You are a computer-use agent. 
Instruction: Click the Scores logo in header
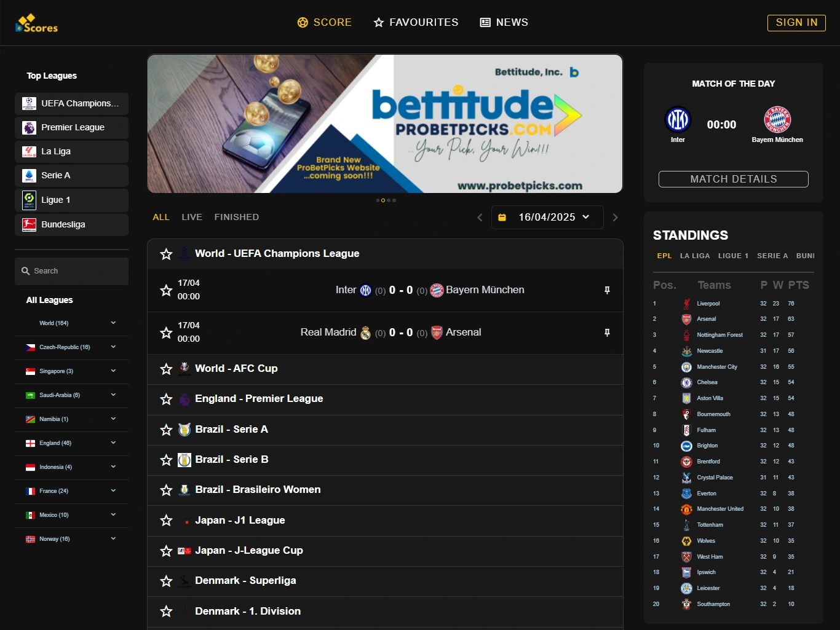pos(37,23)
